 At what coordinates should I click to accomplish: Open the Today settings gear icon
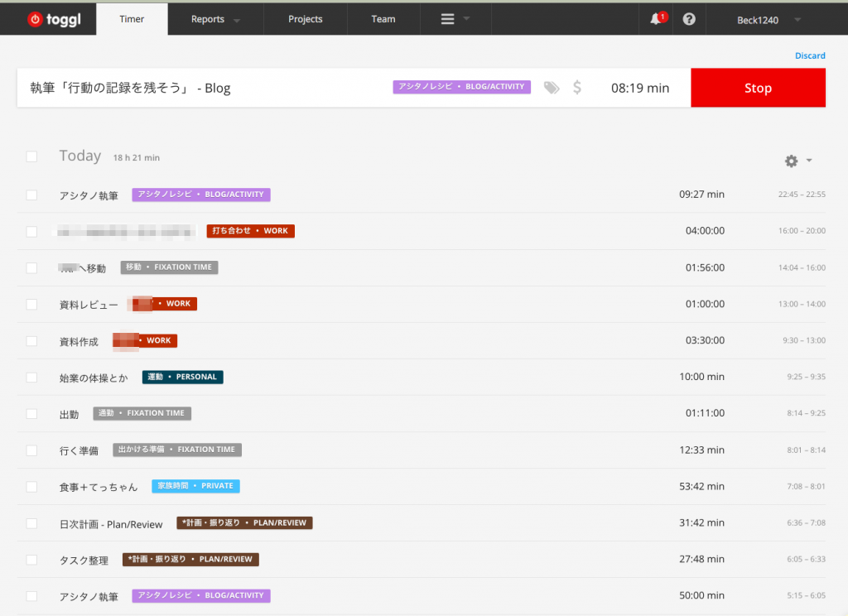(791, 161)
